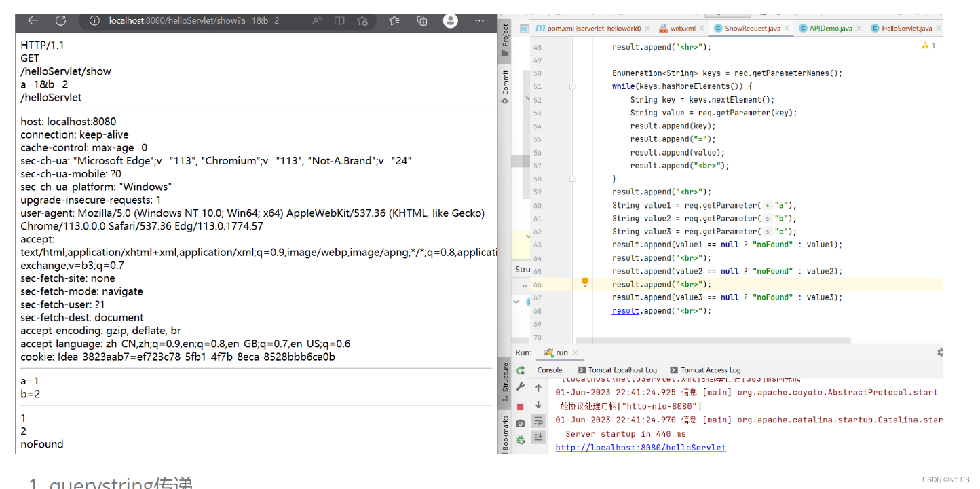Image resolution: width=980 pixels, height=489 pixels.
Task: Expand the Structure panel double-chevron
Action: coord(524,286)
